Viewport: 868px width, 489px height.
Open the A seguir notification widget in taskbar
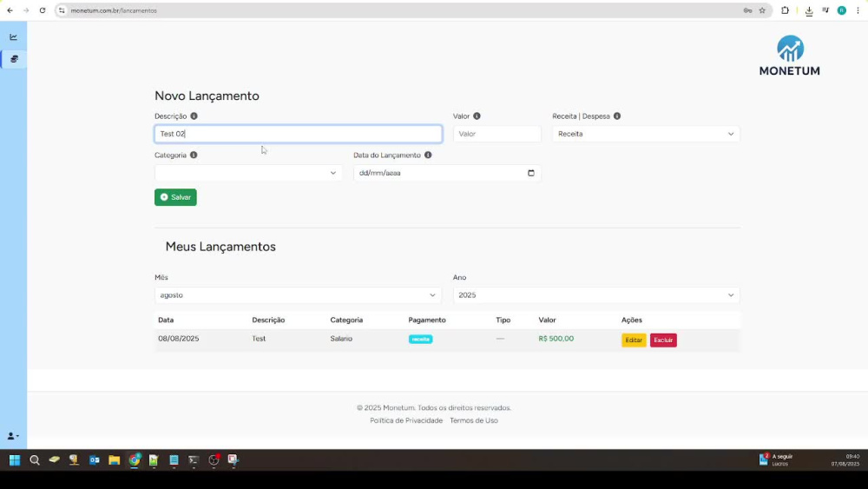(x=777, y=460)
